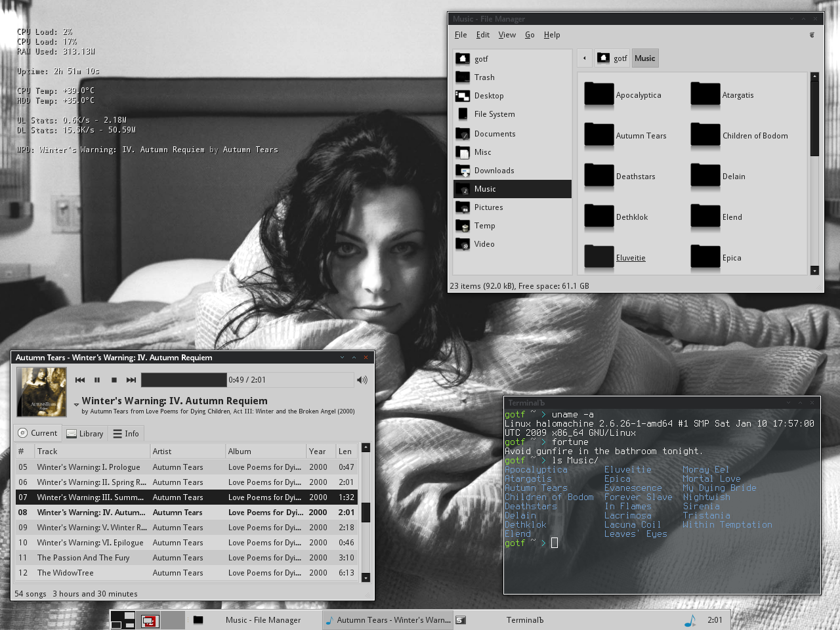The height and width of the screenshot is (630, 840).
Task: Open Desktop in File Manager sidebar
Action: click(512, 96)
